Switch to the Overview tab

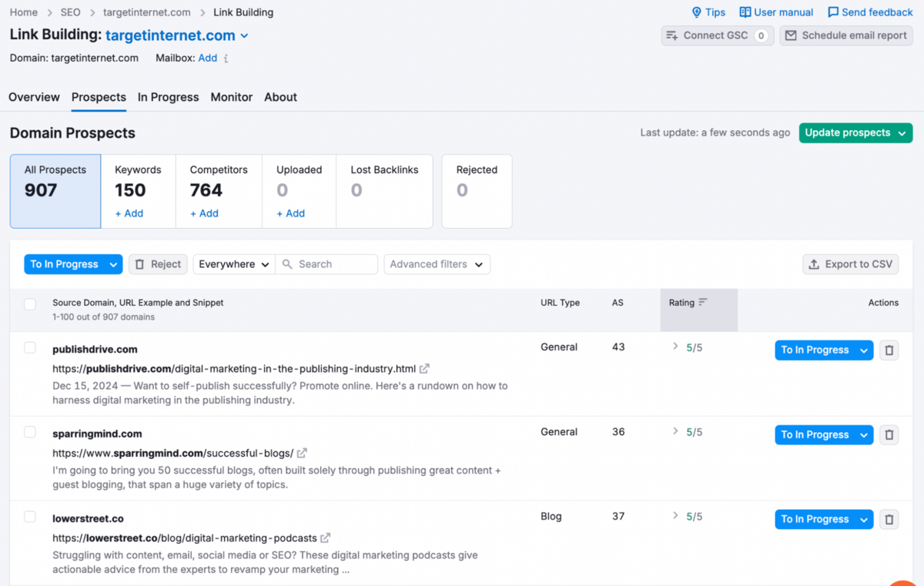click(x=34, y=97)
